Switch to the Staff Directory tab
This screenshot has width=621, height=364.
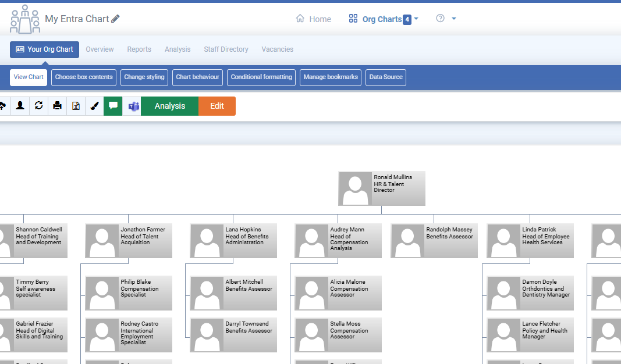point(226,49)
